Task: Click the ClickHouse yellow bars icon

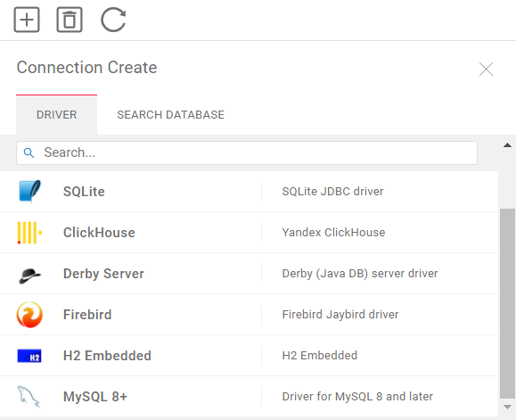Action: pyautogui.click(x=29, y=233)
